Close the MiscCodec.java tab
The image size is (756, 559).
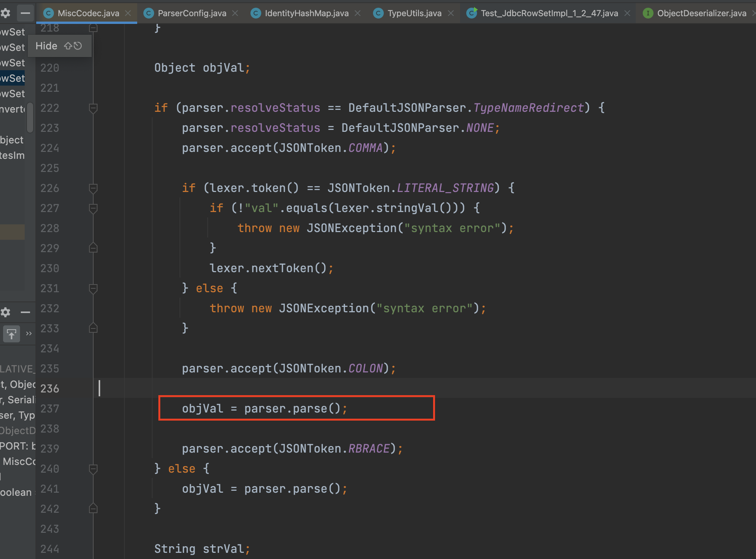coord(128,13)
